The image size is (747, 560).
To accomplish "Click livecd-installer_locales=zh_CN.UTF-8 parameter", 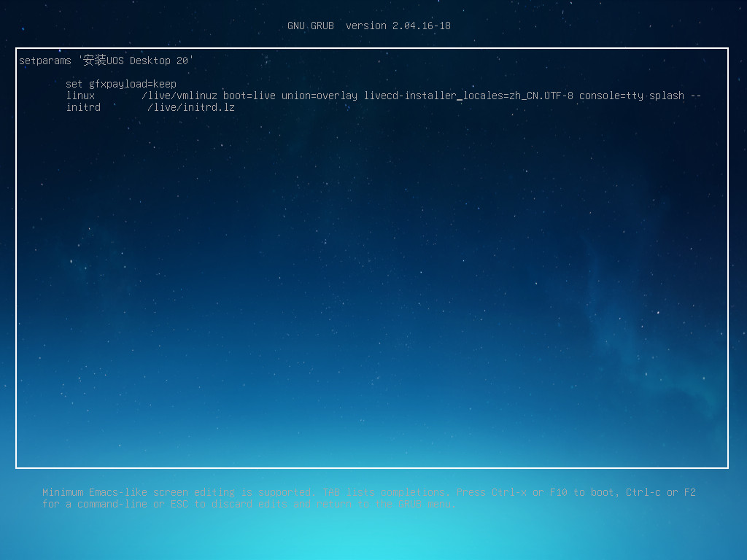I will (x=468, y=96).
